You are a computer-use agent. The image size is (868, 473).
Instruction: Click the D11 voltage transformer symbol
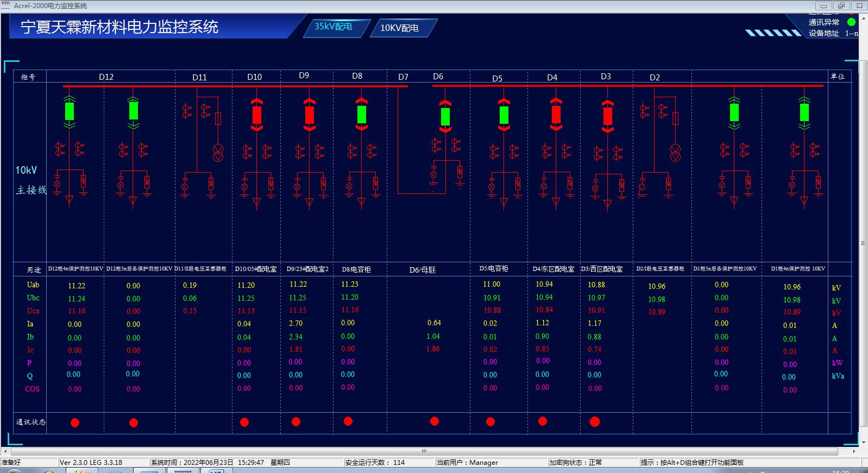217,153
